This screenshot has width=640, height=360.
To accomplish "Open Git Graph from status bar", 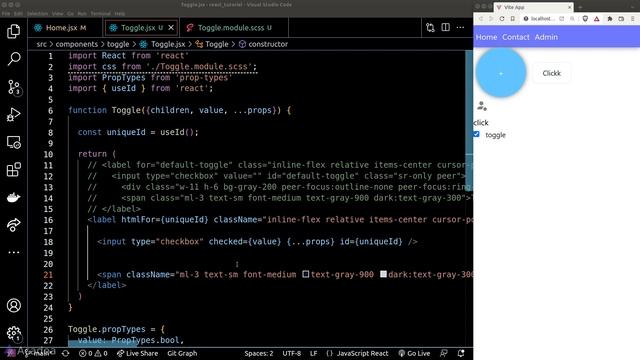I will pyautogui.click(x=182, y=353).
